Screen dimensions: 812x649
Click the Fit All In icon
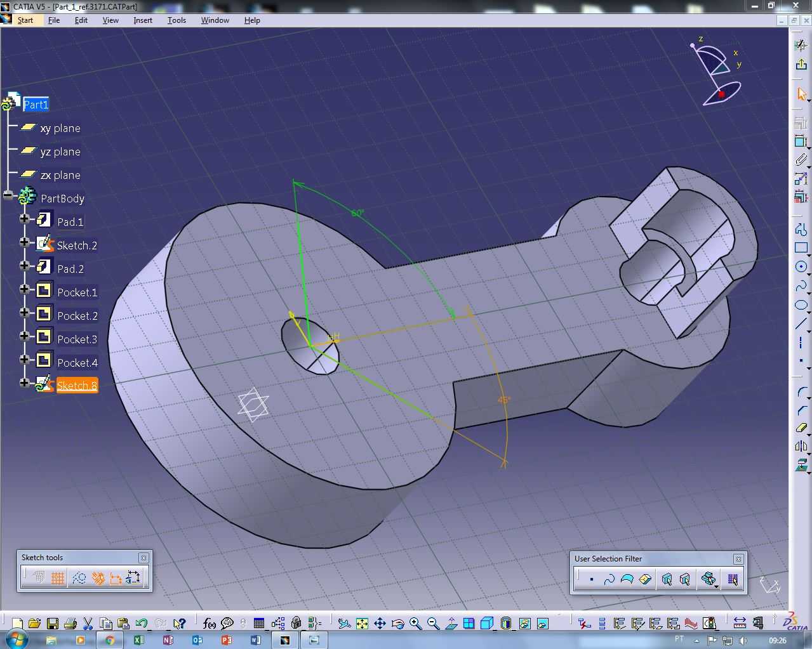click(362, 624)
